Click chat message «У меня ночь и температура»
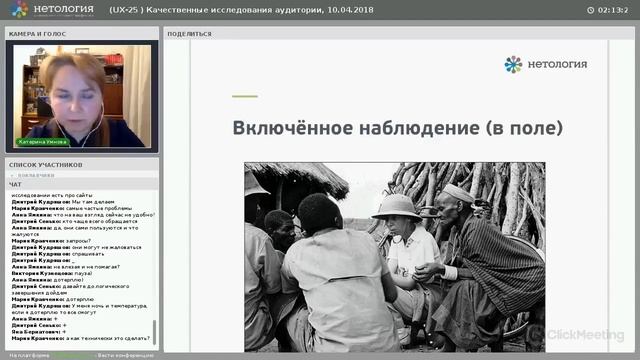The image size is (640, 360). click(x=109, y=306)
